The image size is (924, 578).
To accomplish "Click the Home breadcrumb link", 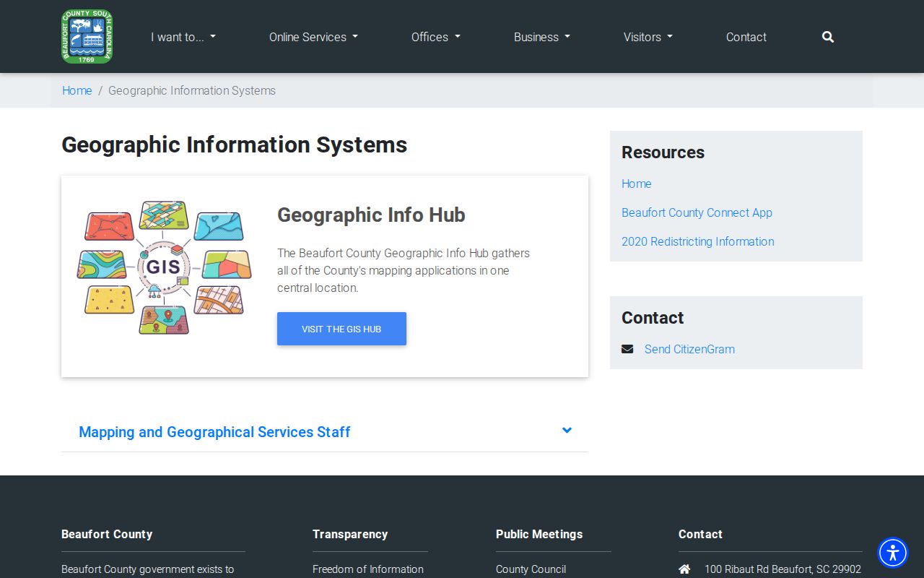I will coord(77,90).
